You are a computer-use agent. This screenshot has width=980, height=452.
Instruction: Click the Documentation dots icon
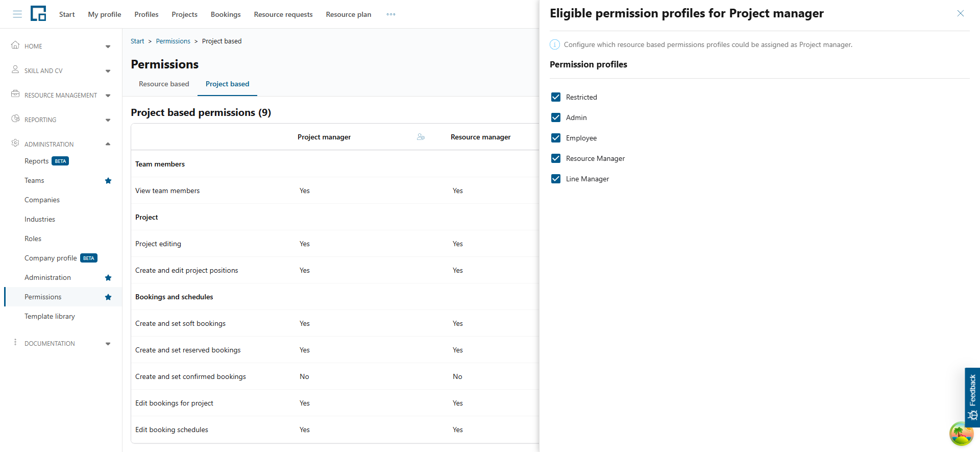15,342
